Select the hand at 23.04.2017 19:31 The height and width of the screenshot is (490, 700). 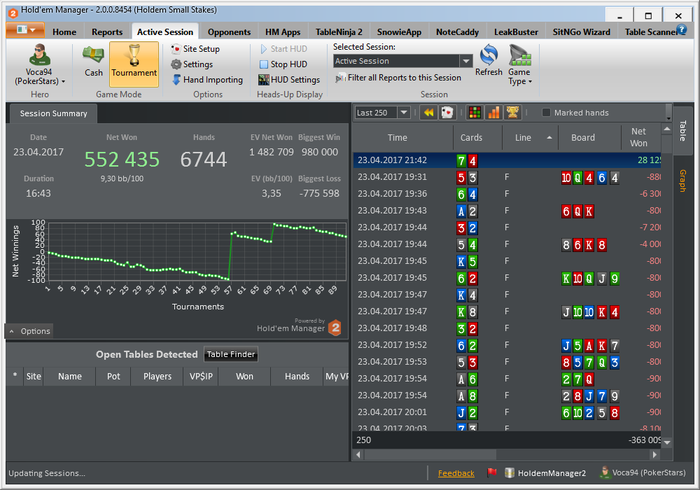(507, 177)
